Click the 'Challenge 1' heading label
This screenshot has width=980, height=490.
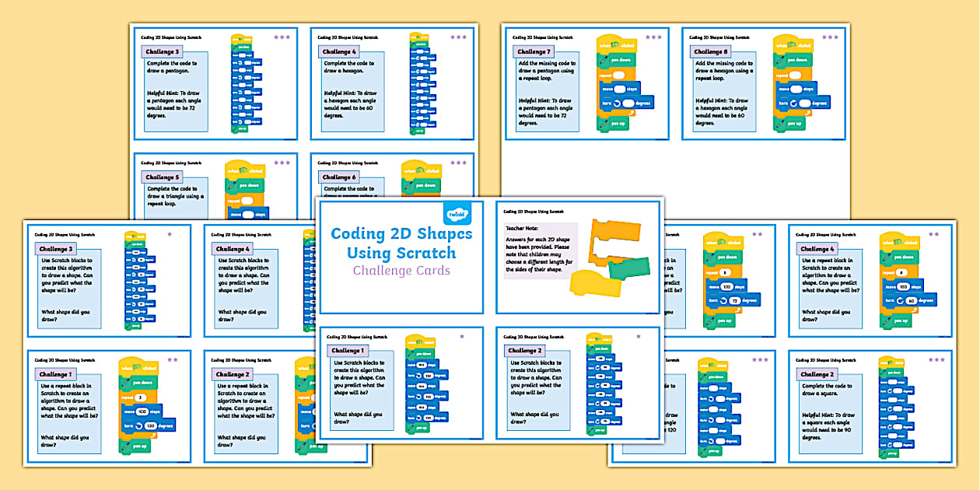point(348,351)
